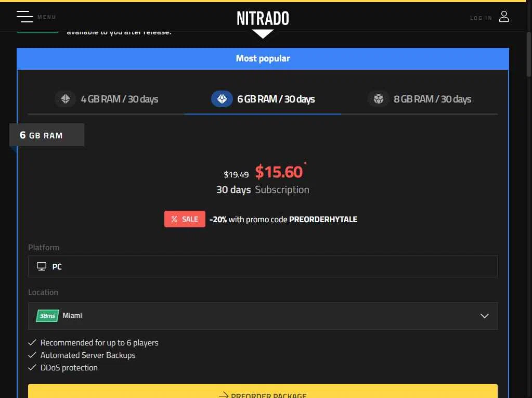Select the 8 GB RAM / 30 days tab
Image resolution: width=532 pixels, height=398 pixels.
[419, 99]
